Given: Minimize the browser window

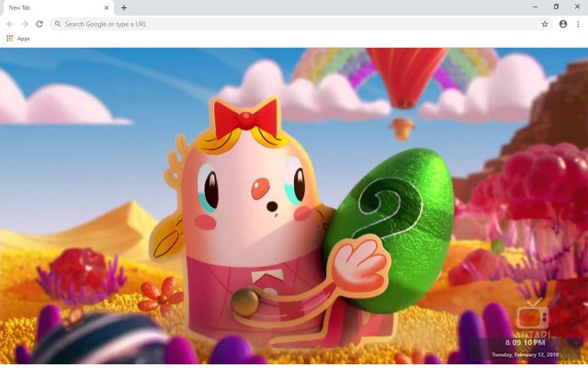Looking at the screenshot, I should click(535, 6).
